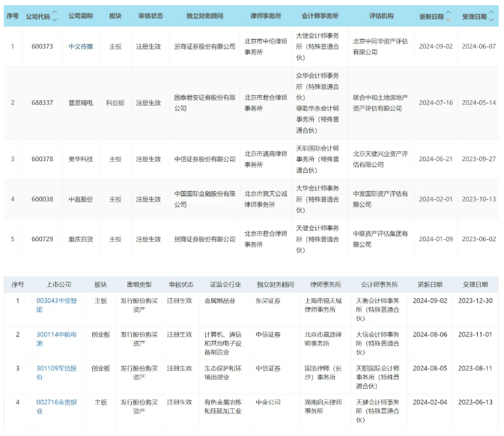This screenshot has width=504, height=436.
Task: Open the 301109军信股份 listed company link
Action: [x=57, y=372]
